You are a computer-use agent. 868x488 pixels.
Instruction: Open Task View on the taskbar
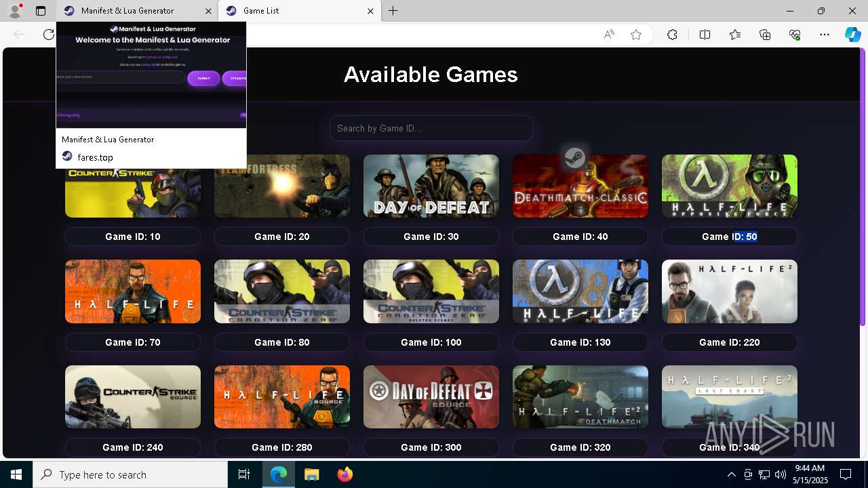[244, 474]
